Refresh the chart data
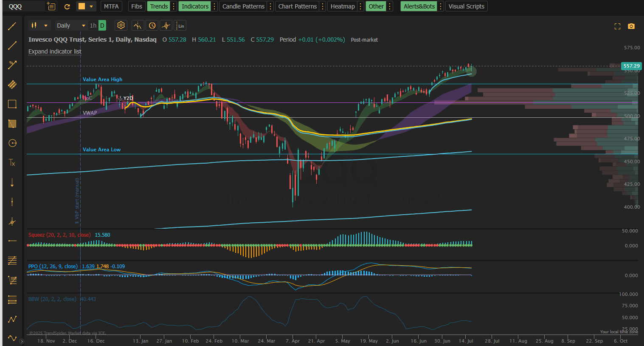The height and width of the screenshot is (346, 644). (x=67, y=6)
